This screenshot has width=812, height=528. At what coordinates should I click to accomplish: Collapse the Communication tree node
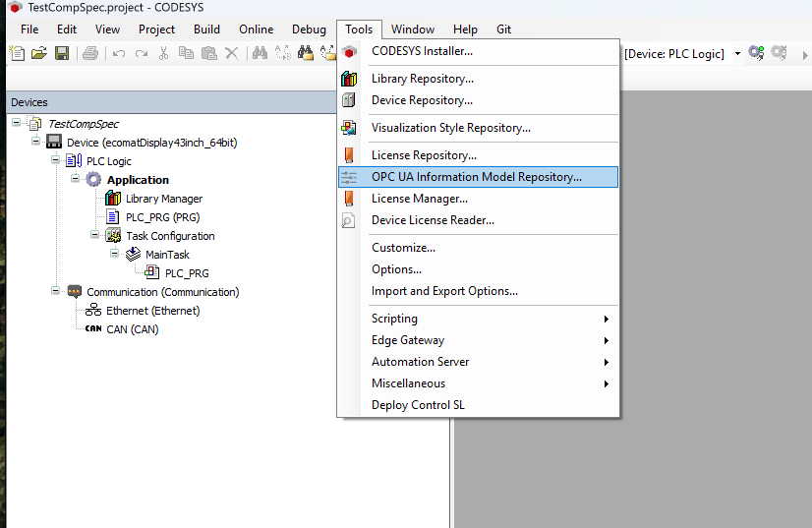[x=55, y=291]
